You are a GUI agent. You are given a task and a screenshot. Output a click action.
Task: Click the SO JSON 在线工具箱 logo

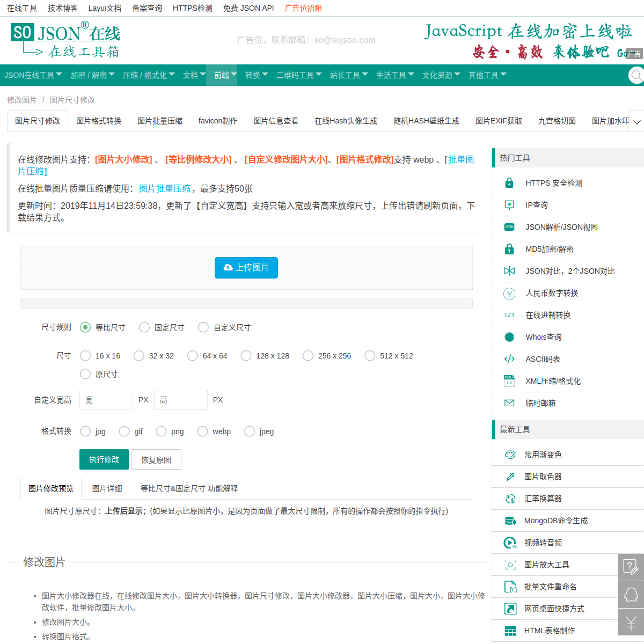(x=65, y=39)
